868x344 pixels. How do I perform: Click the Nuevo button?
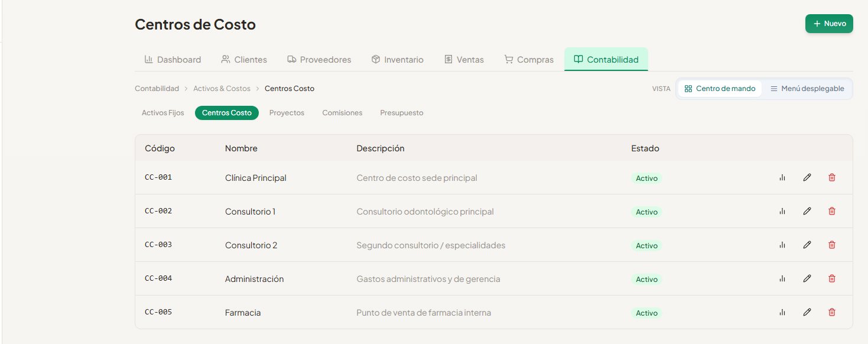(x=829, y=24)
